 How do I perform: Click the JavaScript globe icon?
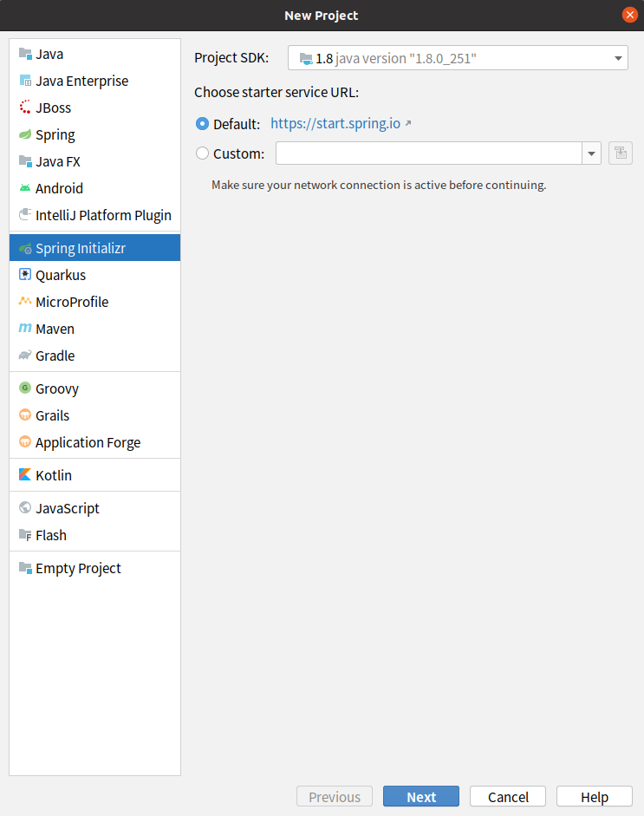tap(25, 508)
